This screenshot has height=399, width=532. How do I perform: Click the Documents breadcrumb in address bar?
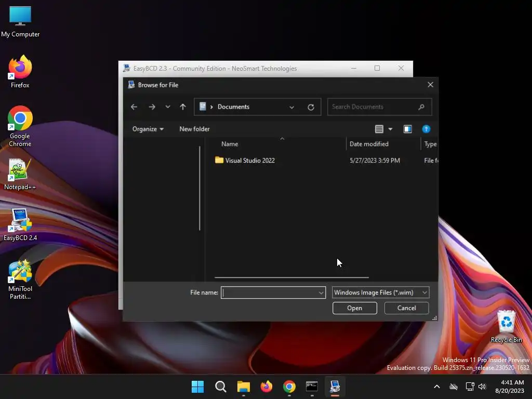coord(233,107)
